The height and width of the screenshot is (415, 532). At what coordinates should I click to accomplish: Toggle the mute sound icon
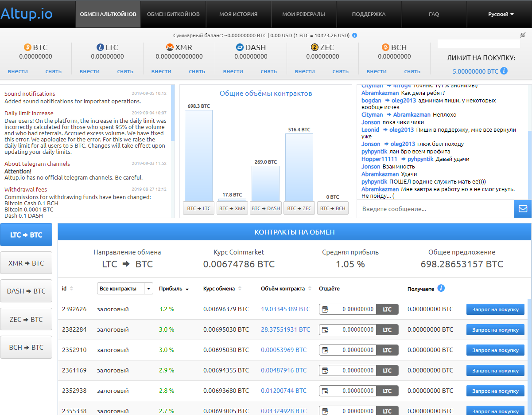pos(523,35)
